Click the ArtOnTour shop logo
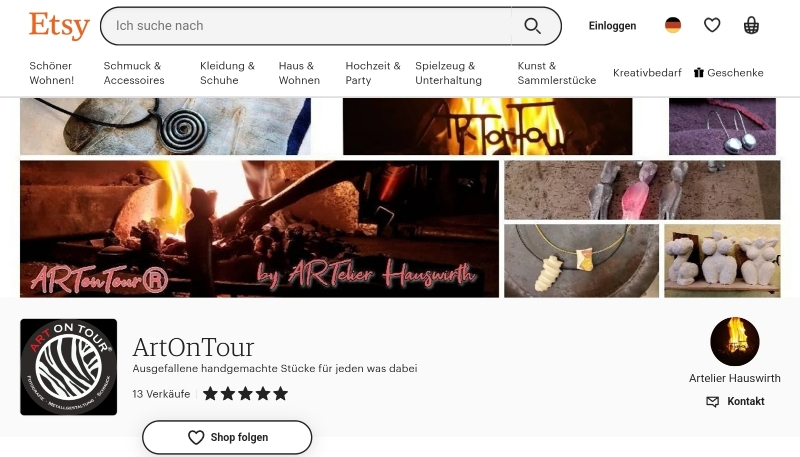 pyautogui.click(x=68, y=367)
